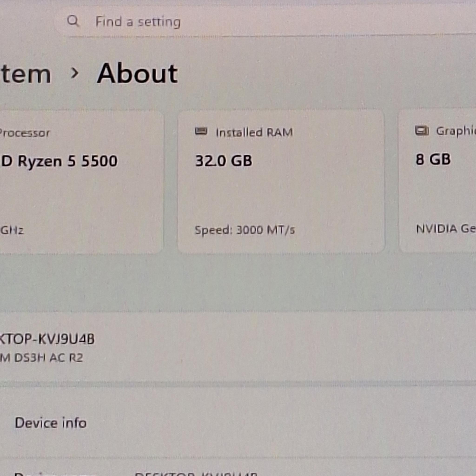The width and height of the screenshot is (476, 476).
Task: Go back to System breadcrumb
Action: (x=26, y=74)
